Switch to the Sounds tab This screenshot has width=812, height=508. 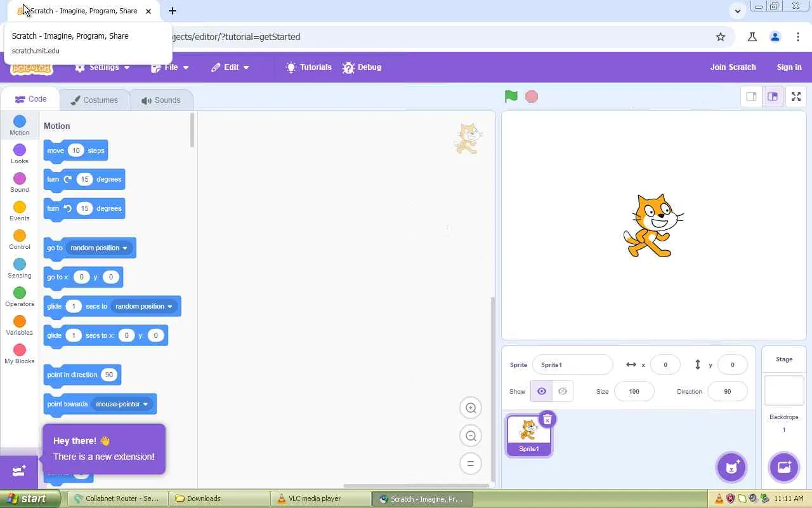pos(161,100)
